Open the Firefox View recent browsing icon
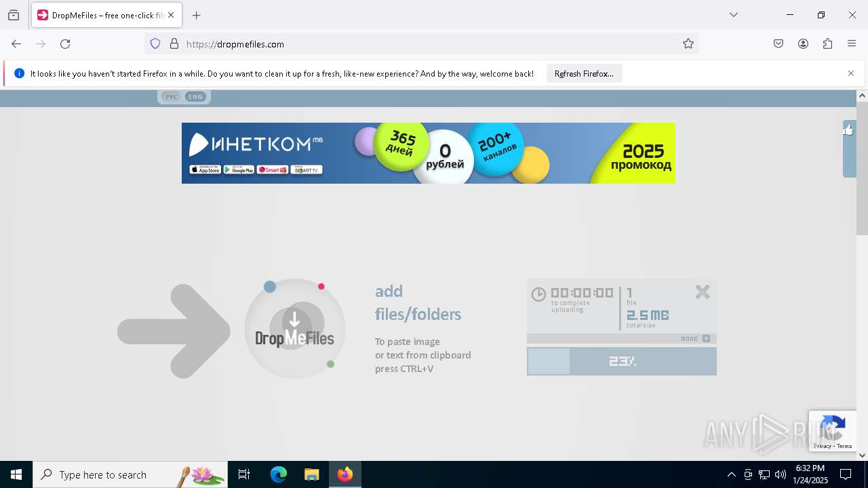 [x=14, y=15]
